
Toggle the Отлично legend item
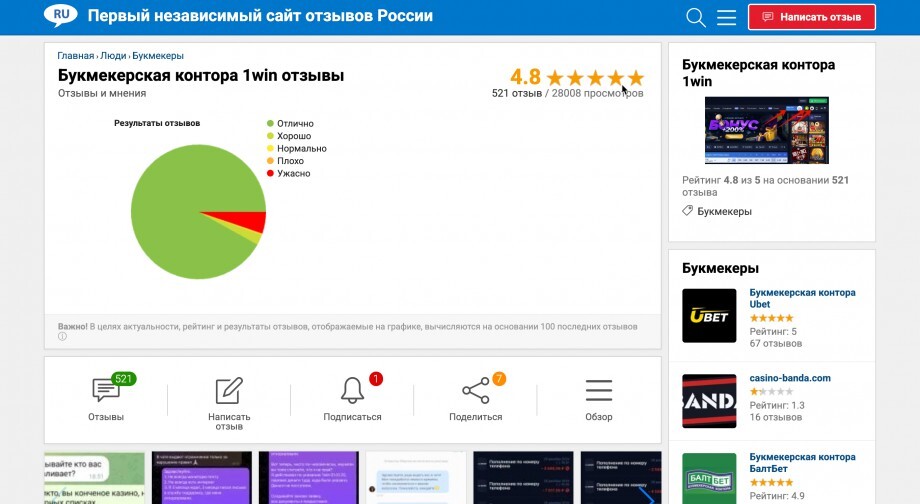pos(295,123)
